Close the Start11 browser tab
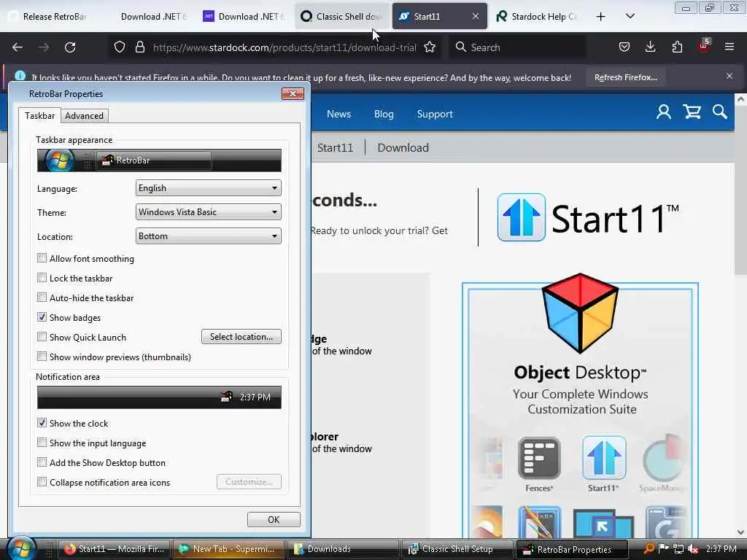This screenshot has height=560, width=747. 476,16
